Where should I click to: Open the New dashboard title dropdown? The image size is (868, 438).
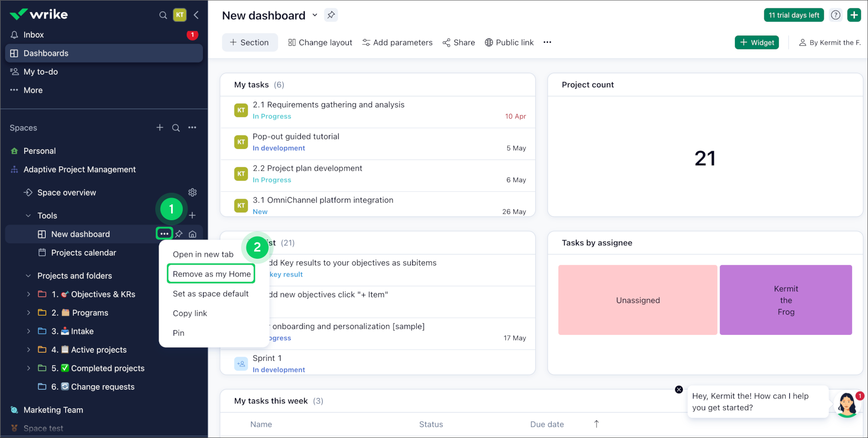(315, 15)
